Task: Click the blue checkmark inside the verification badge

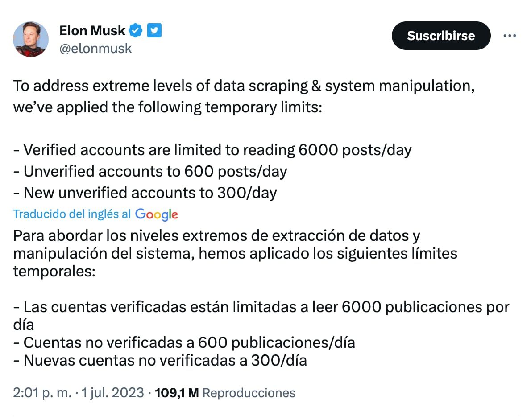Action: [x=135, y=30]
